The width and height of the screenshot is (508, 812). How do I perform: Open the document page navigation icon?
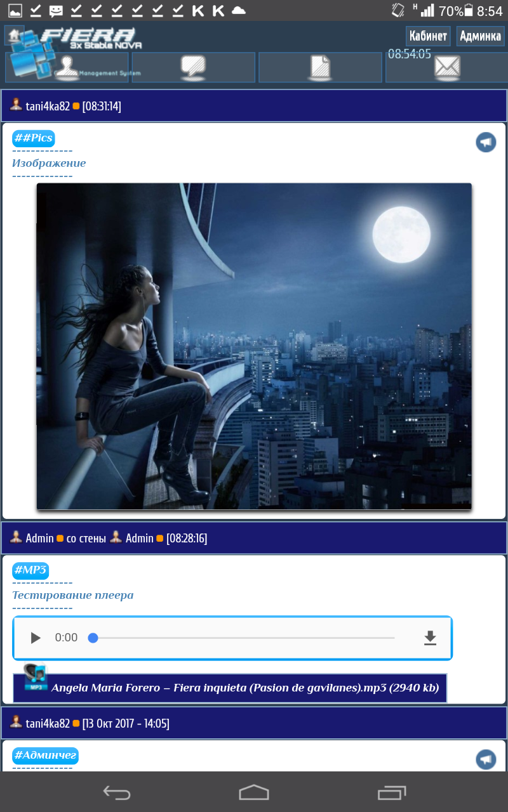[320, 67]
